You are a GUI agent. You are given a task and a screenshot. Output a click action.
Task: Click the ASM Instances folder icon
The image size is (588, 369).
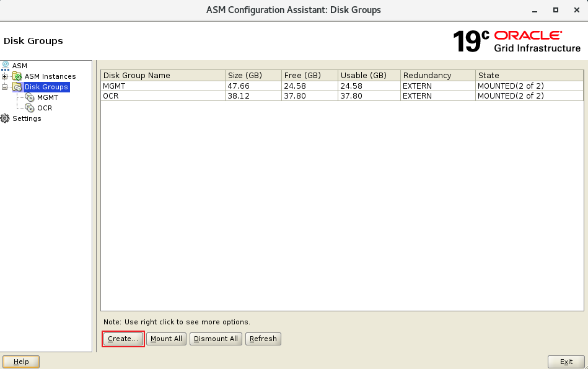(x=17, y=76)
